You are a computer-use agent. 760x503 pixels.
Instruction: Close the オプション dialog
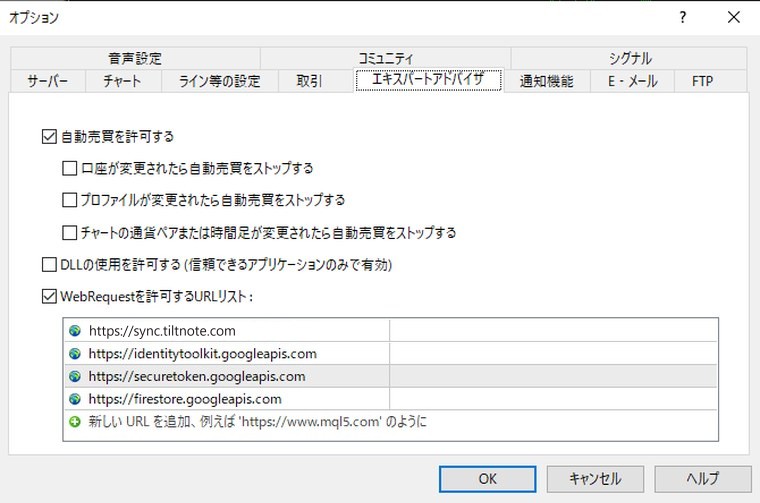pos(734,17)
